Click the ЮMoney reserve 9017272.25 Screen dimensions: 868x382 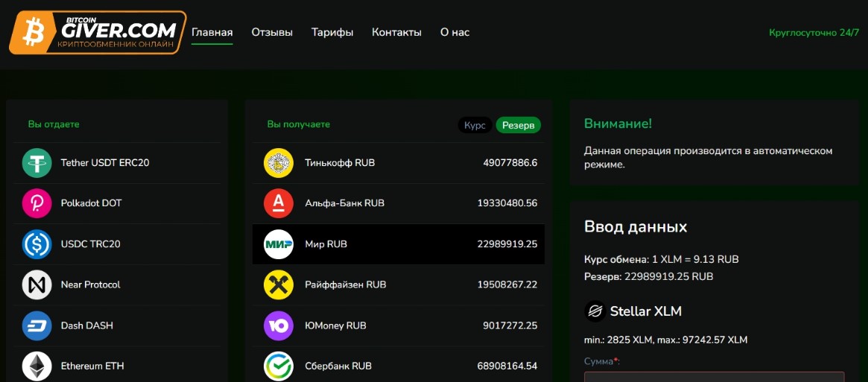click(x=510, y=325)
